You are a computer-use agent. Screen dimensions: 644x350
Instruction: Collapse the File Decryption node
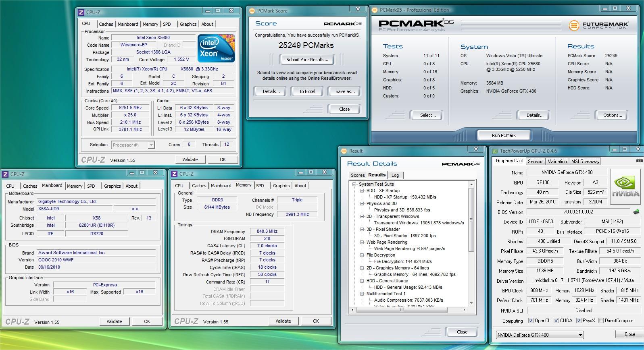362,255
